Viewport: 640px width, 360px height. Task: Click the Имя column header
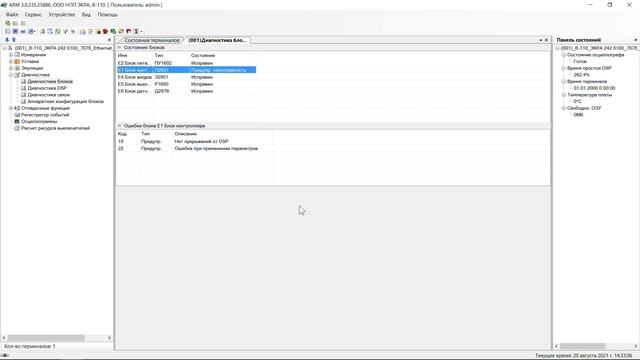tap(134, 56)
